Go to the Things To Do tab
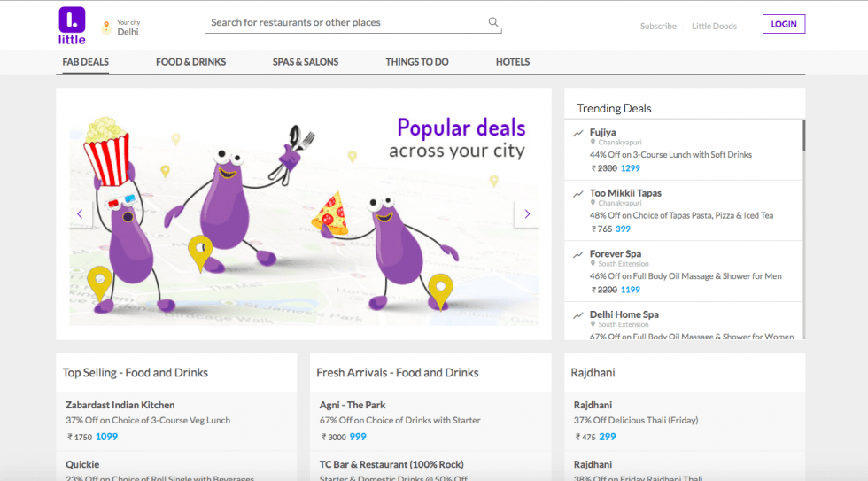This screenshot has width=868, height=481. click(417, 62)
